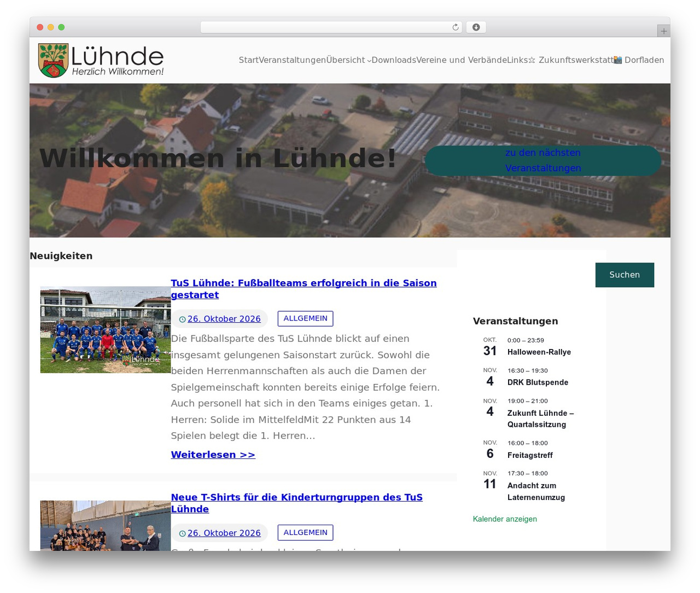The width and height of the screenshot is (700, 593).
Task: Click the '0:00 – 23:59' event time
Action: click(x=526, y=340)
